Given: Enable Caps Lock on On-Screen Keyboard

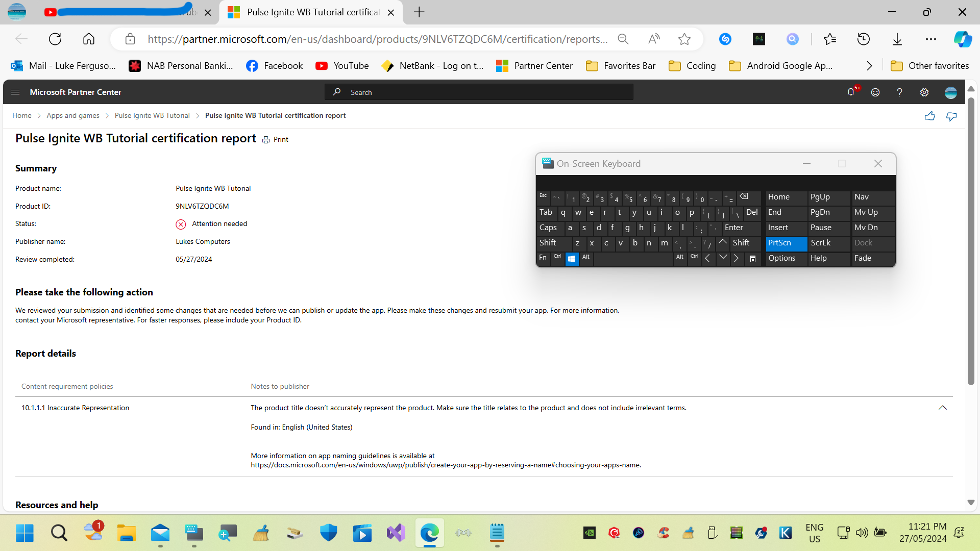Looking at the screenshot, I should (x=549, y=228).
